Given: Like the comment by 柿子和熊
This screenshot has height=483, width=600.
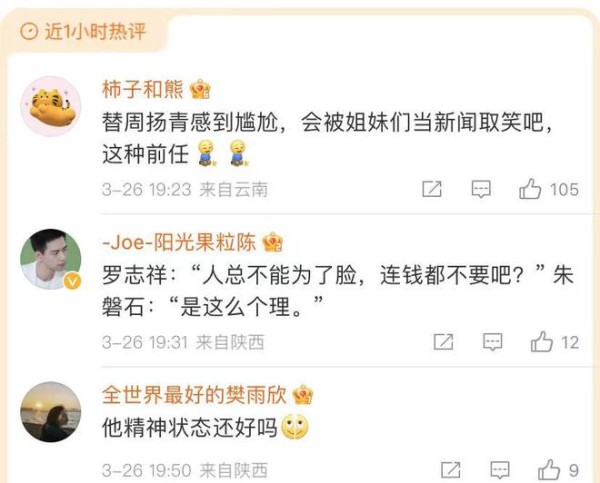Looking at the screenshot, I should [x=530, y=189].
